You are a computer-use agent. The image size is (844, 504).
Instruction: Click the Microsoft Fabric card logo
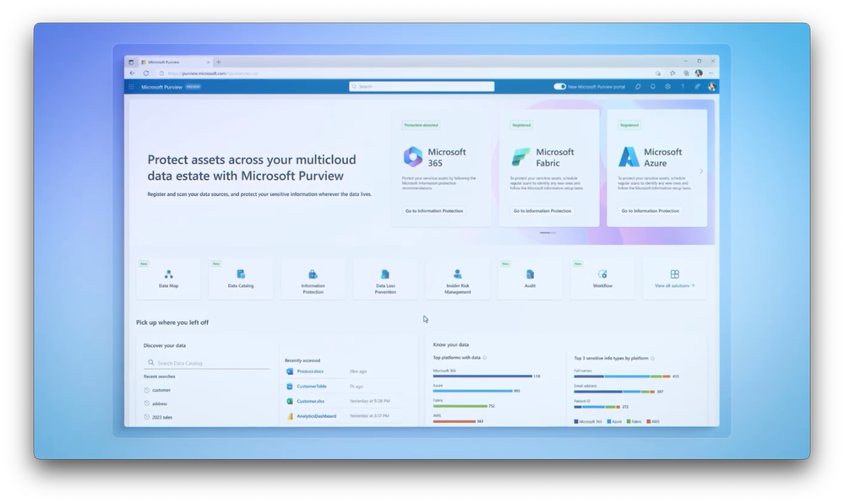pos(520,157)
